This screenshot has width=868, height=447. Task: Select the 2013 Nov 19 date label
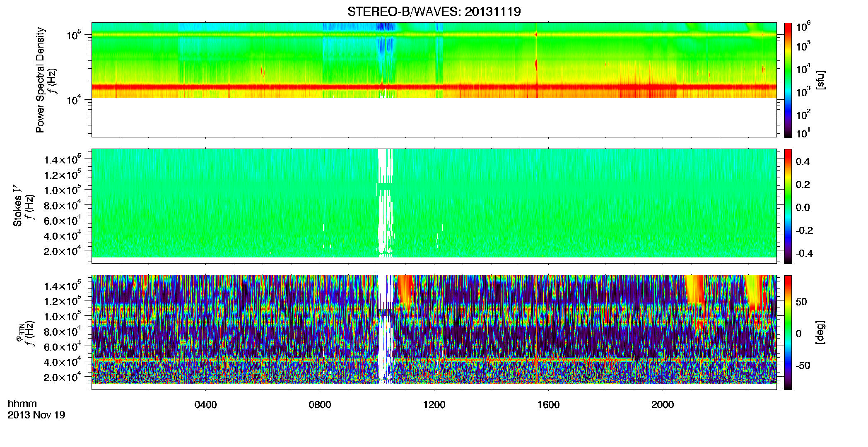click(36, 415)
